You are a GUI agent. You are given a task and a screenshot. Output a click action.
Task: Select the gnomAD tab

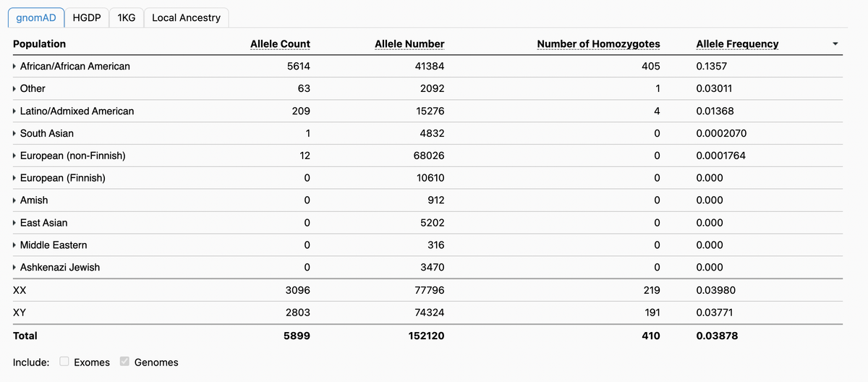tap(36, 17)
